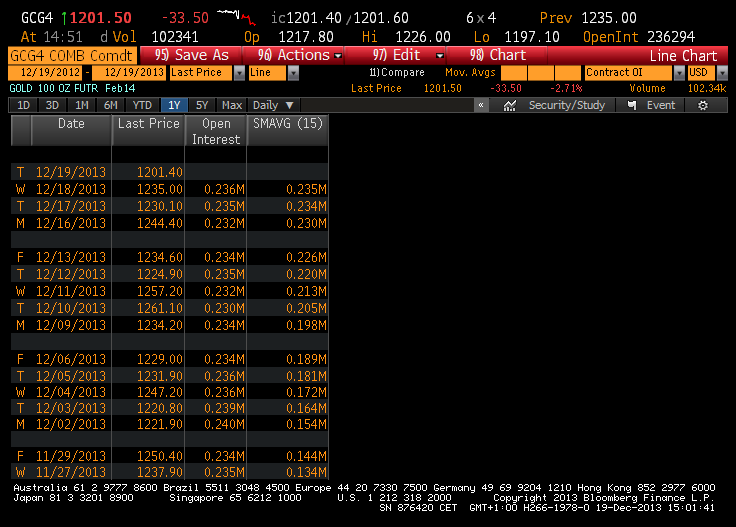Click date cell 12/19/2013
This screenshot has height=527, width=736.
point(71,172)
